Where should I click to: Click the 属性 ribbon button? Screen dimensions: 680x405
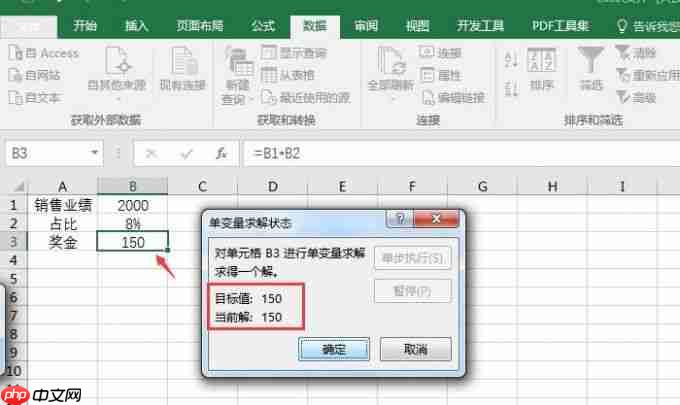(440, 75)
